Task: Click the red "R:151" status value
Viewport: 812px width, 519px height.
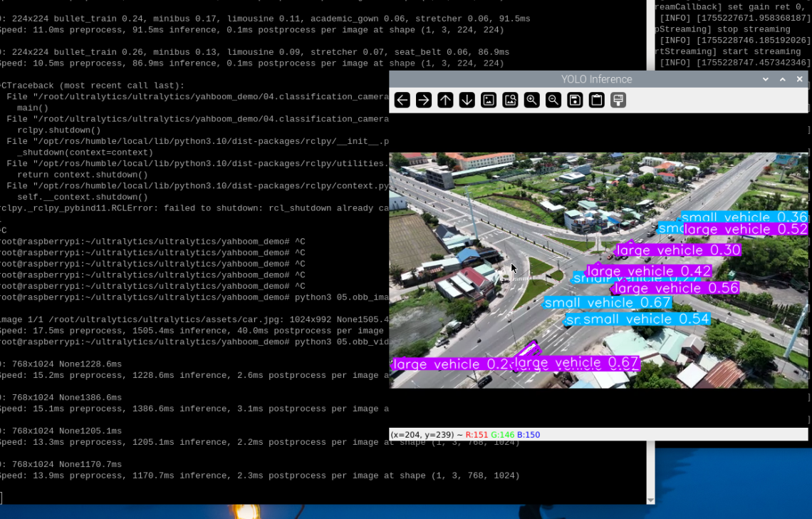Action: 477,434
